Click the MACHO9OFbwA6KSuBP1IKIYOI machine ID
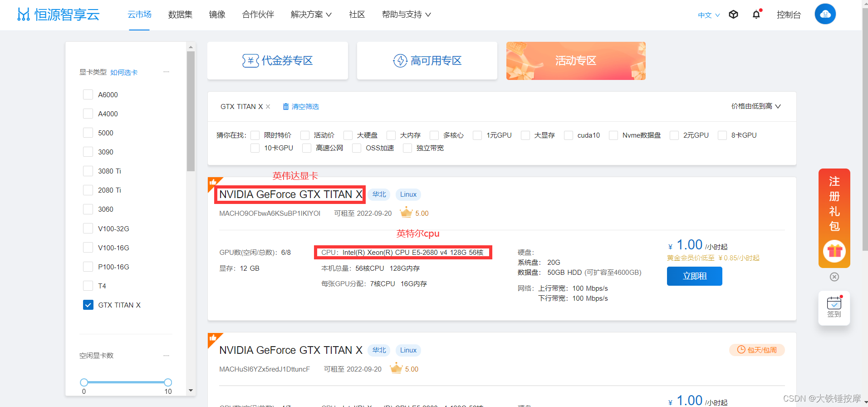 (270, 213)
